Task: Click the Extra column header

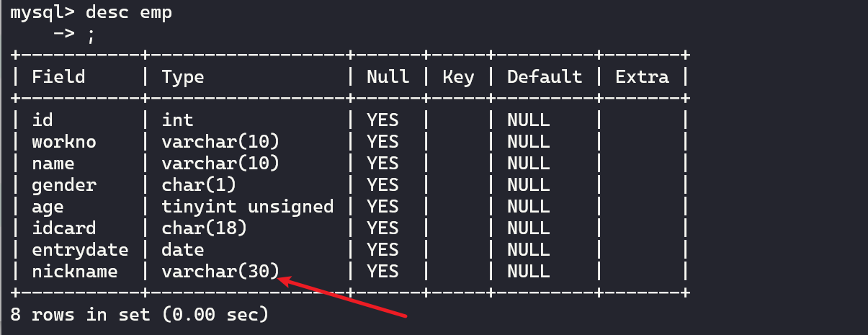Action: click(x=642, y=77)
